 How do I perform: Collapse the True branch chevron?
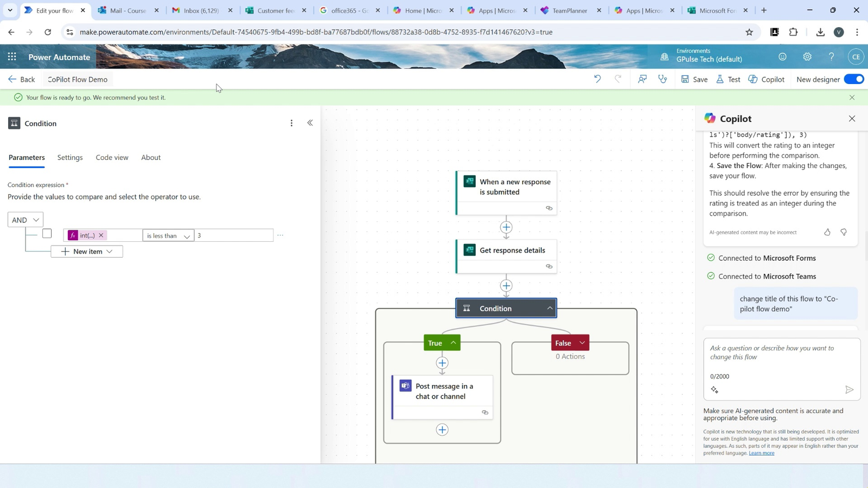[453, 343]
